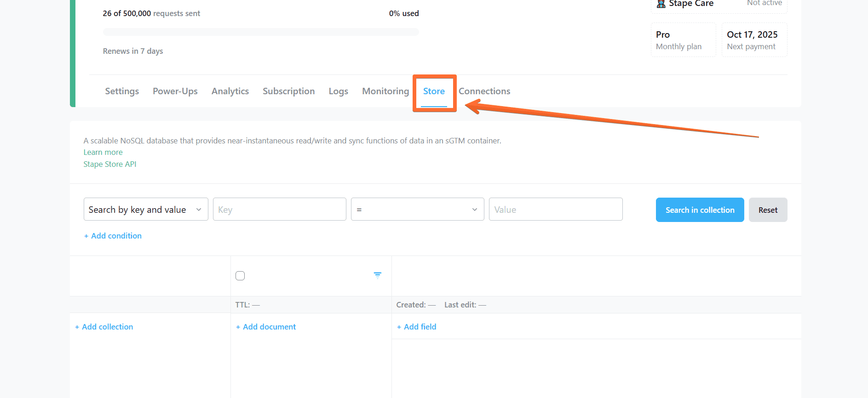Go to the Analytics tab

[230, 91]
